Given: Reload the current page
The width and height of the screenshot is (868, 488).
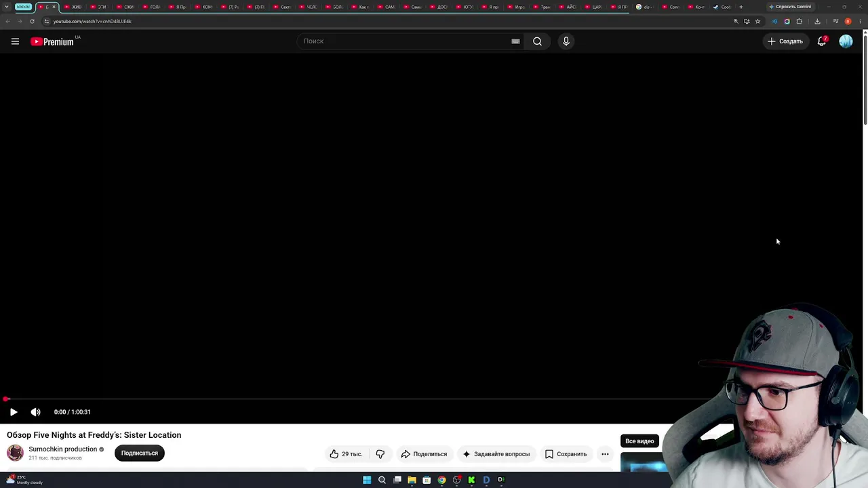Looking at the screenshot, I should [x=32, y=21].
